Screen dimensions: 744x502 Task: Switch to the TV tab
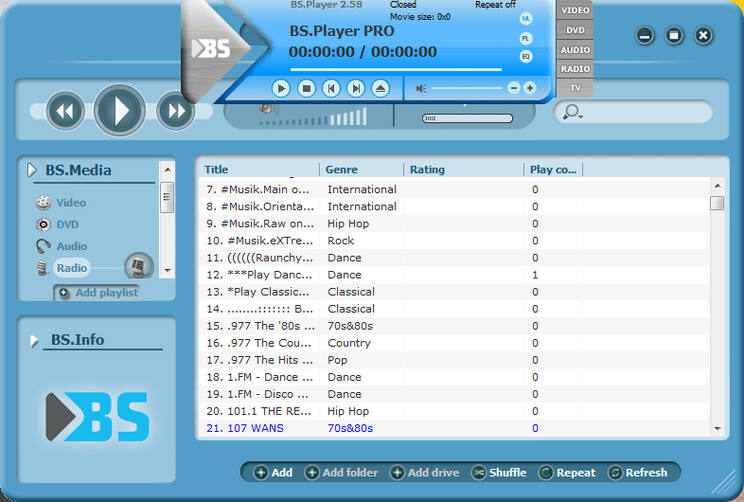point(575,88)
